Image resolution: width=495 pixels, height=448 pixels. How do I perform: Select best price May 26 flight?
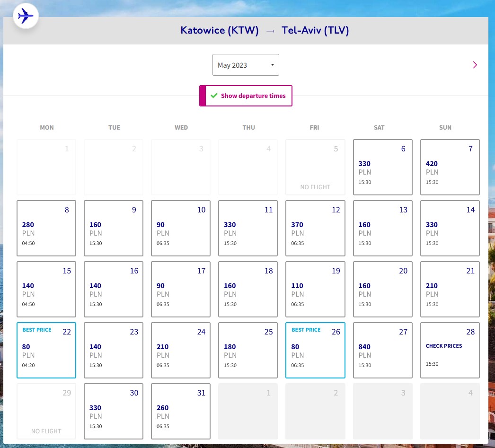click(315, 350)
